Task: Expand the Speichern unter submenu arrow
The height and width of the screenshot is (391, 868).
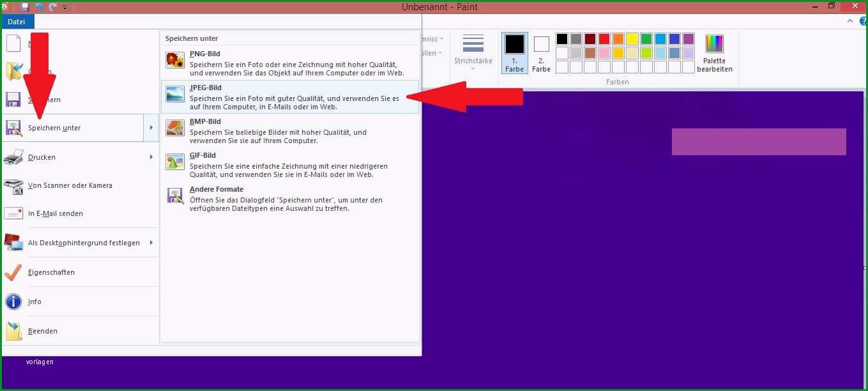Action: click(x=151, y=128)
